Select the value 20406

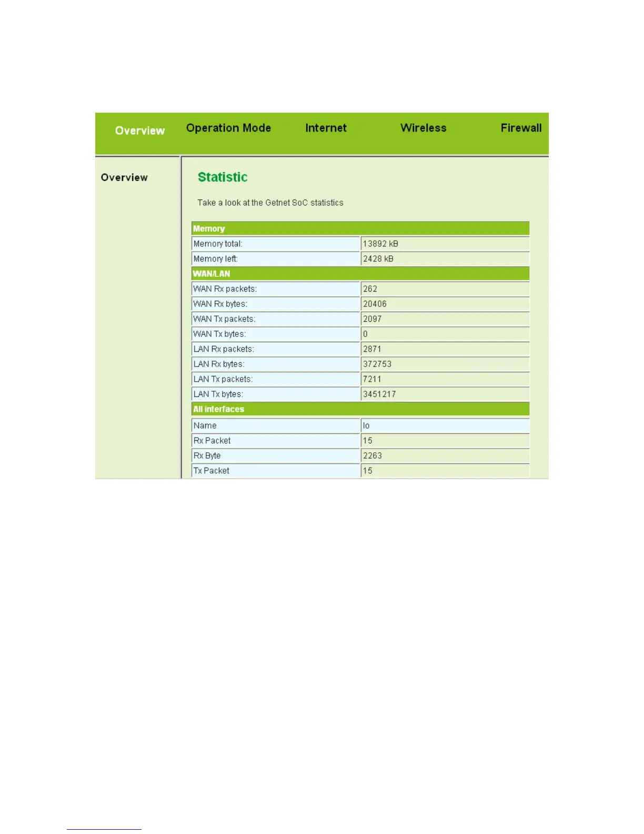click(375, 304)
